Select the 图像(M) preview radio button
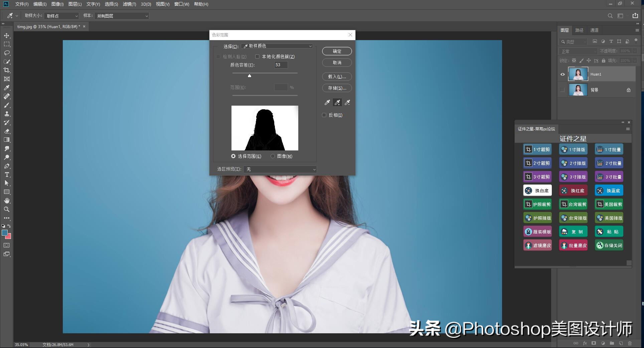644x348 pixels. coord(273,156)
